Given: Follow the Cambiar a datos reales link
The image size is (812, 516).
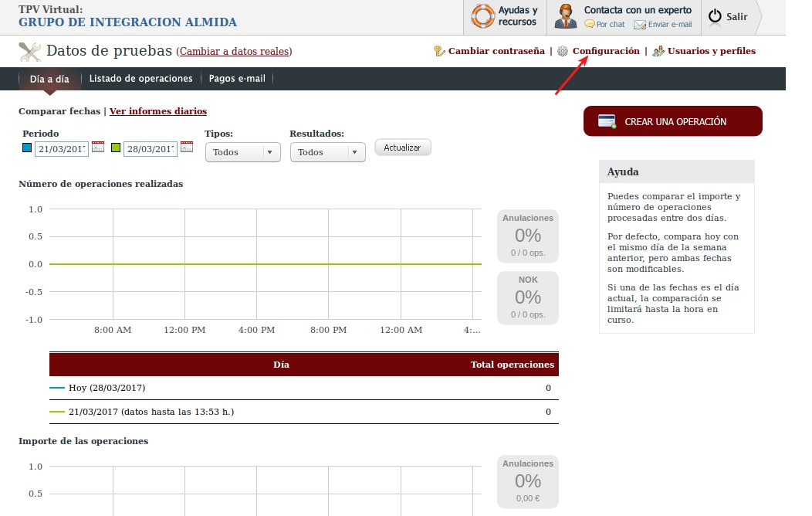Looking at the screenshot, I should pyautogui.click(x=234, y=52).
